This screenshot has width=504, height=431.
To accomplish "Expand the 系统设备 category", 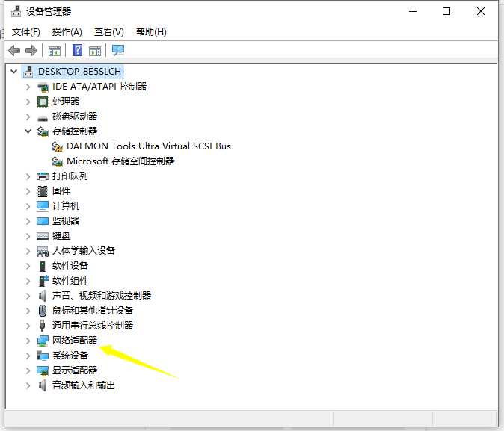I will tap(28, 356).
